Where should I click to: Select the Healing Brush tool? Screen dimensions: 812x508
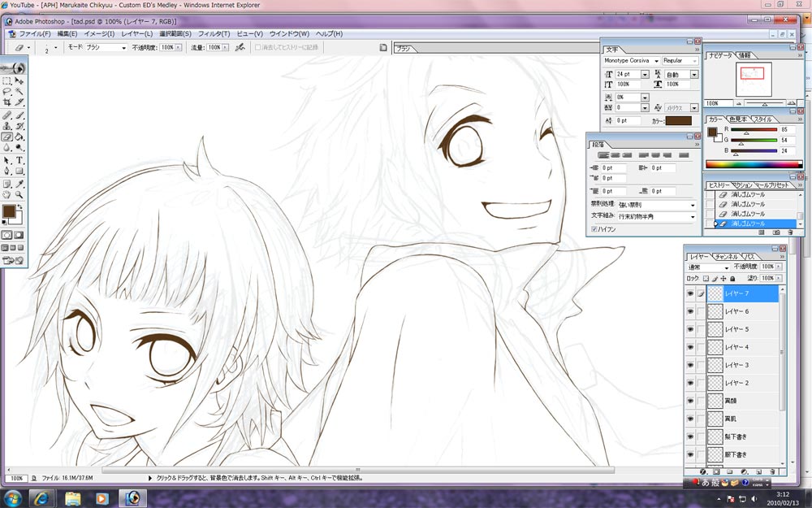pyautogui.click(x=6, y=115)
